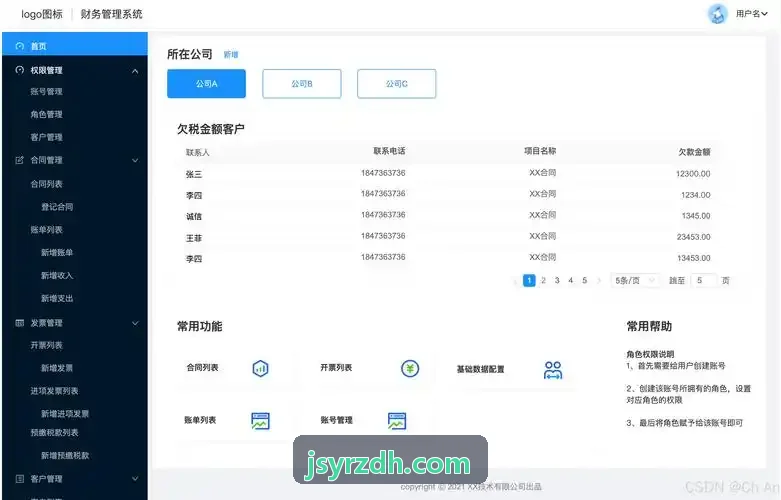Open 账单列表 in the sidebar
The width and height of the screenshot is (781, 500).
46,230
